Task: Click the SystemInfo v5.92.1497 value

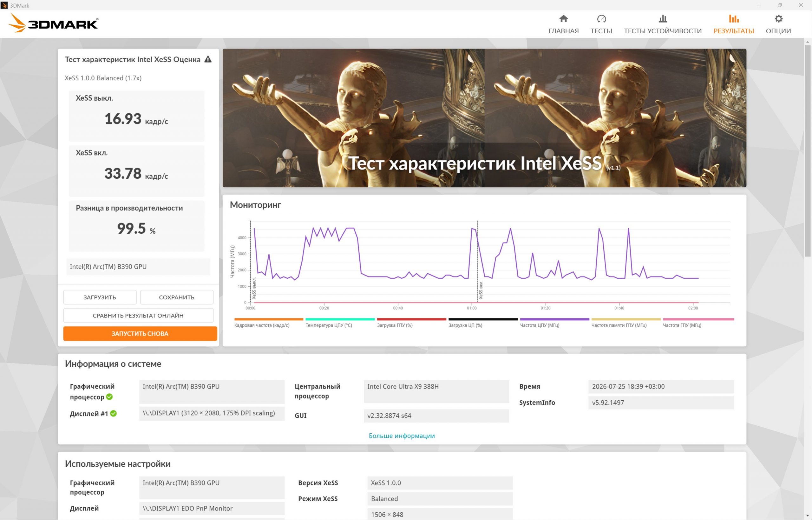Action: (x=661, y=403)
